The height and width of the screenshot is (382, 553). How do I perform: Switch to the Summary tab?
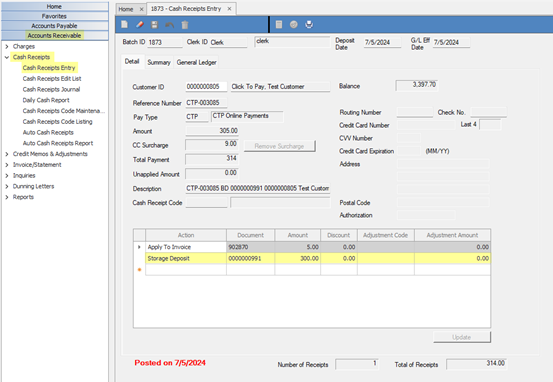click(159, 62)
